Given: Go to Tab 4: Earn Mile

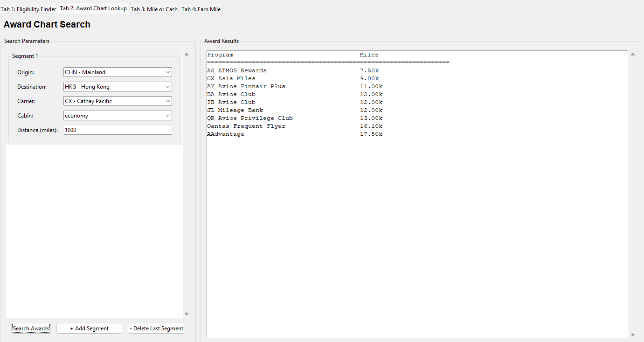Looking at the screenshot, I should click(x=201, y=9).
